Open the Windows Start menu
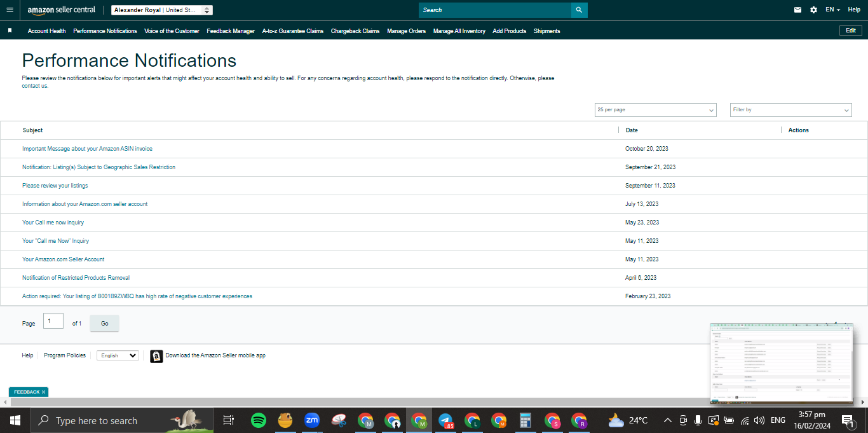 pos(15,420)
